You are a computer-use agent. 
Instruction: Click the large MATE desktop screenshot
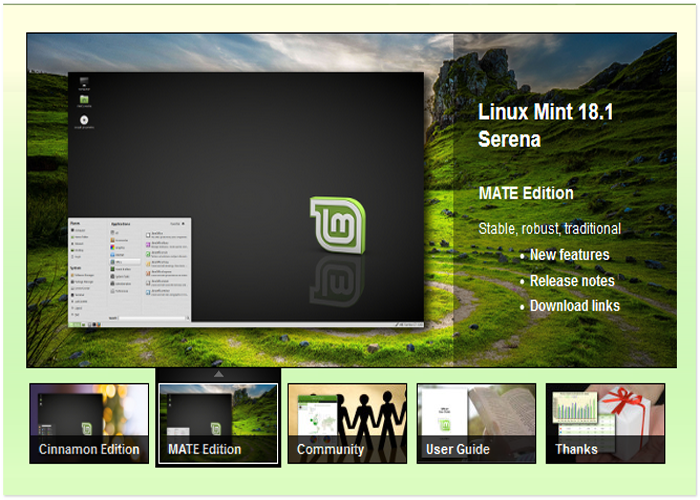point(246,200)
